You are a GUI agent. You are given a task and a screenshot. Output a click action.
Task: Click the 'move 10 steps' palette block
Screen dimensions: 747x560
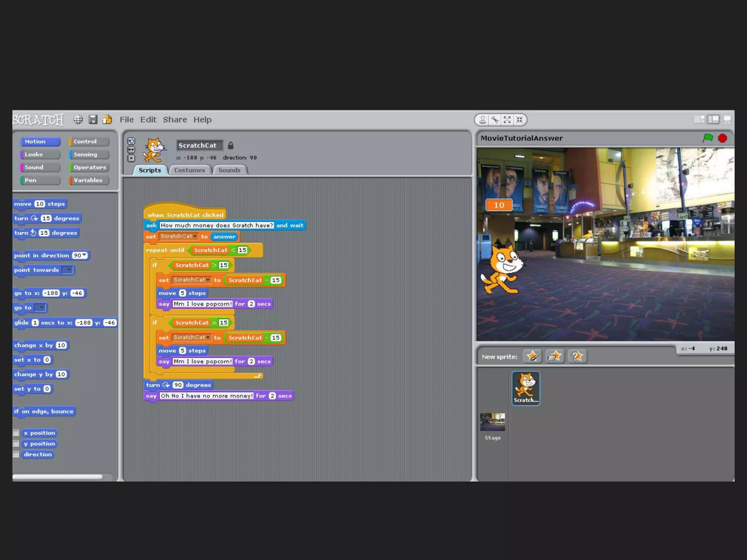pyautogui.click(x=40, y=204)
